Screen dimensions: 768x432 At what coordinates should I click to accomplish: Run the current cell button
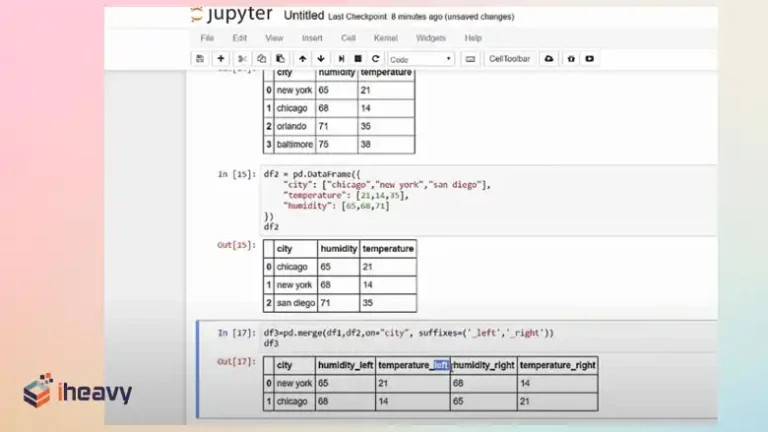[342, 59]
